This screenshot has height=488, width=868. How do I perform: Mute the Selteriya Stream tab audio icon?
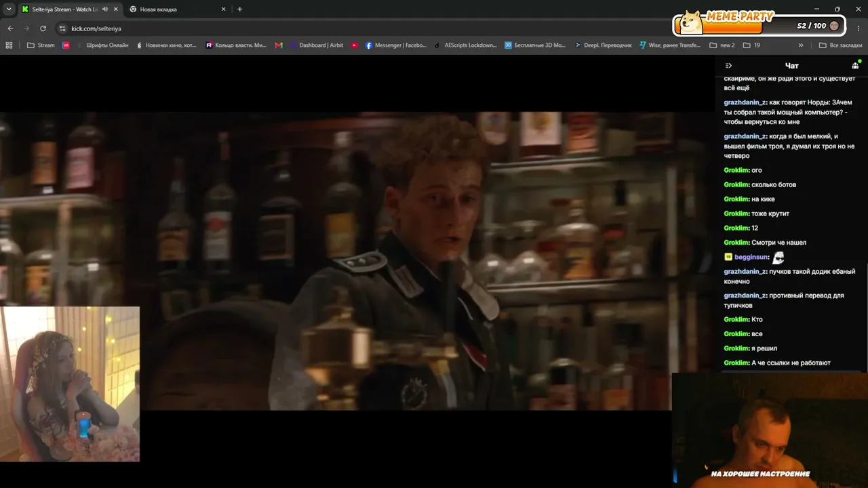click(104, 9)
